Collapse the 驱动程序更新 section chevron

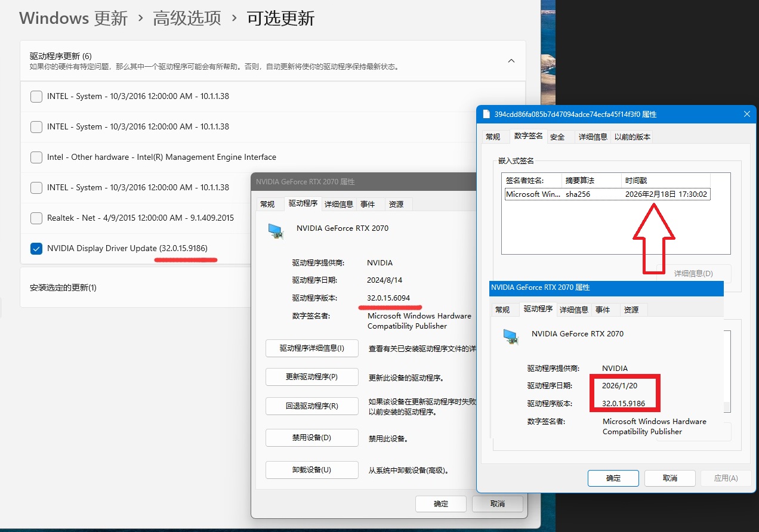click(511, 61)
